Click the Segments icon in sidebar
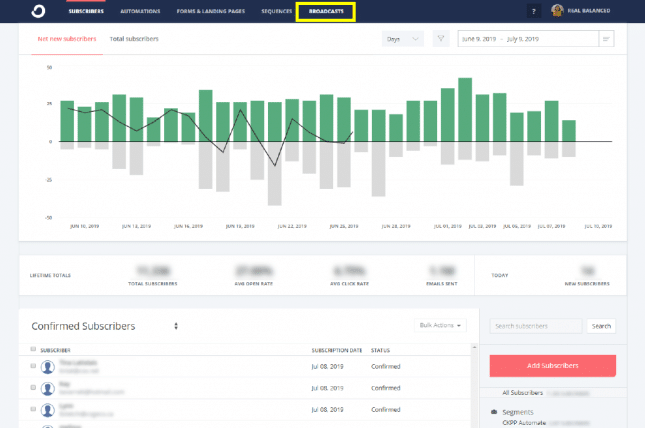The image size is (645, 428). (494, 412)
